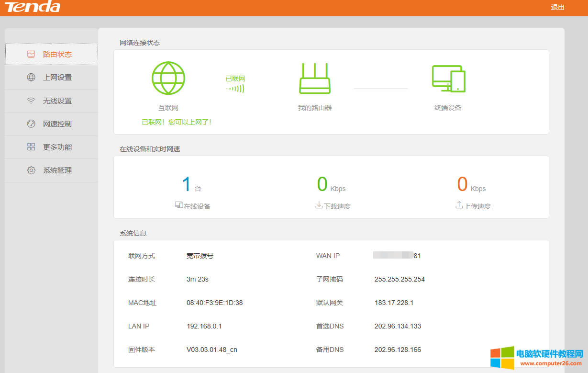This screenshot has height=373, width=588.
Task: Click the 互联网 globe illustration
Action: pyautogui.click(x=168, y=78)
